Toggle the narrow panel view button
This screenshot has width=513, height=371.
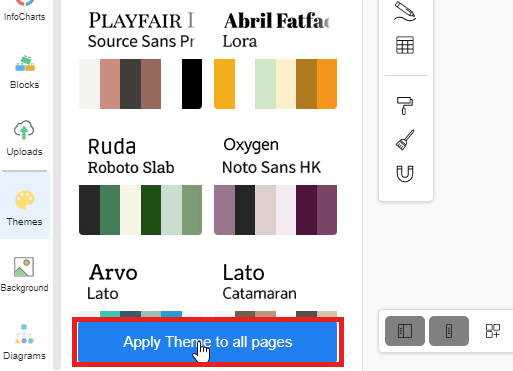(449, 331)
